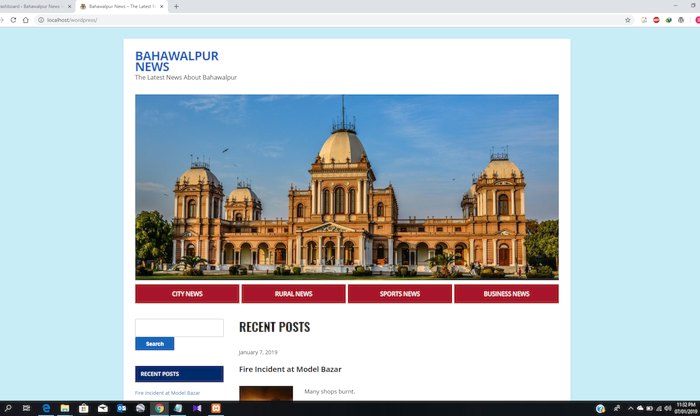Open the multicolor leaf extension icon
The width and height of the screenshot is (700, 416).
point(668,20)
